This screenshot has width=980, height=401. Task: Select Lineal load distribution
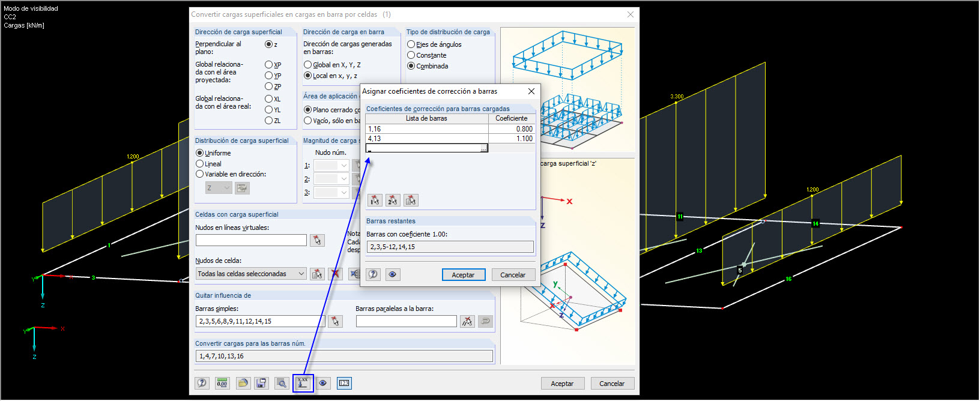tap(199, 164)
